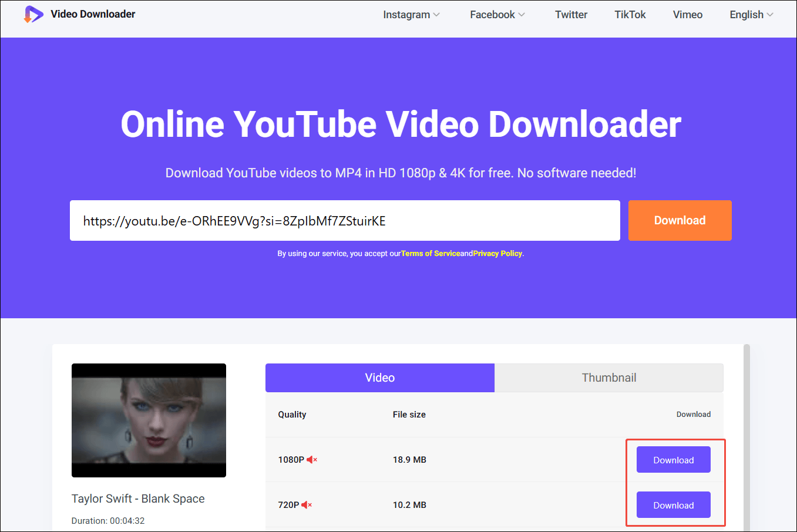
Task: Click the muted speaker icon beside 1080P
Action: 312,460
